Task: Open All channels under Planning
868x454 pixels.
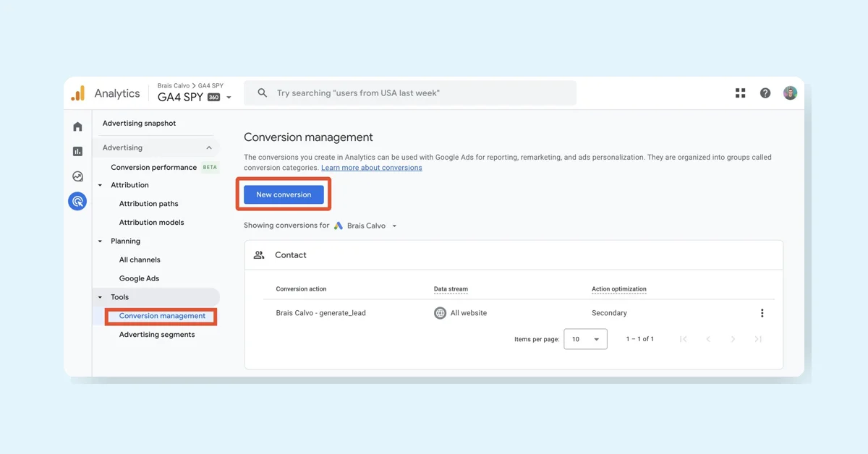Action: pos(140,260)
